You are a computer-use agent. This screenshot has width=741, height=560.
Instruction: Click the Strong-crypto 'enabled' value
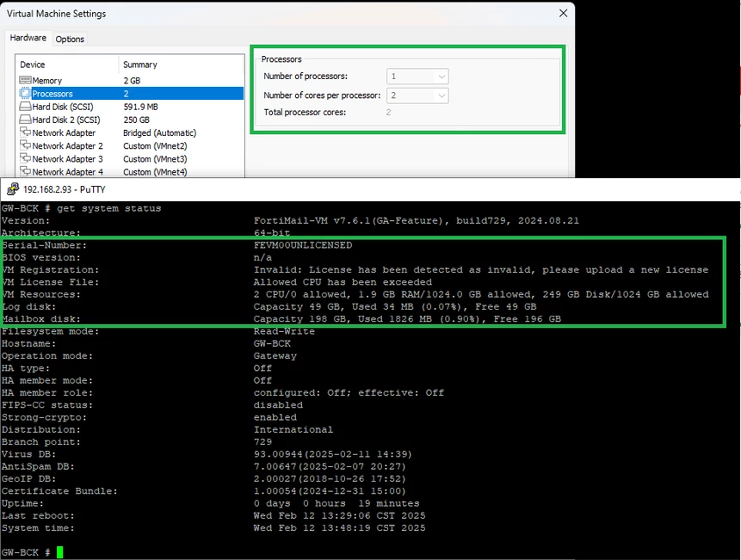click(x=275, y=417)
